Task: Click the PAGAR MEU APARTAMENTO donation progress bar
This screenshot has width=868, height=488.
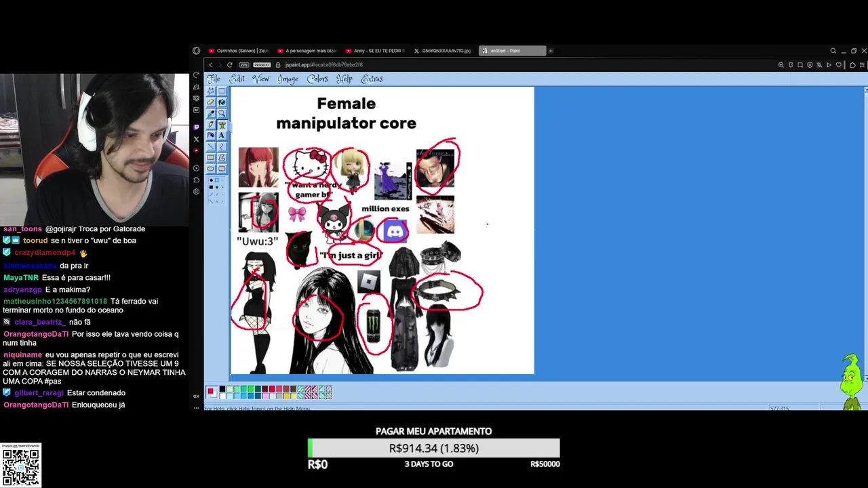Action: click(434, 448)
